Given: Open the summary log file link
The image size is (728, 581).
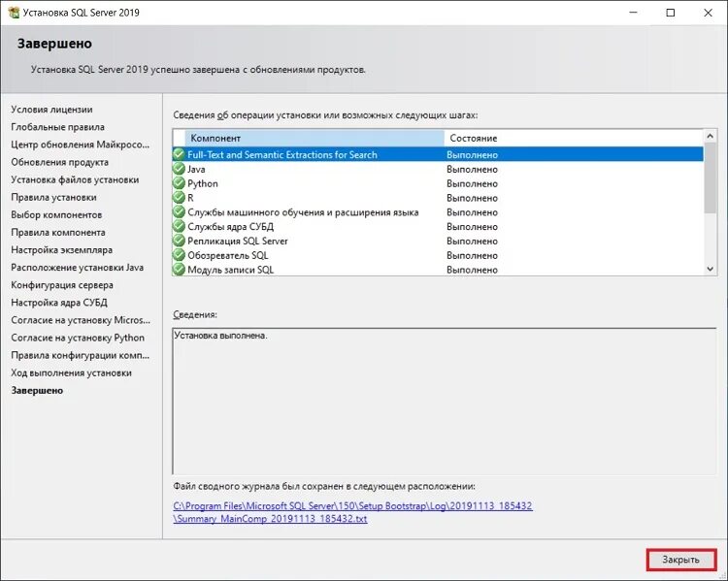Looking at the screenshot, I should tap(352, 512).
